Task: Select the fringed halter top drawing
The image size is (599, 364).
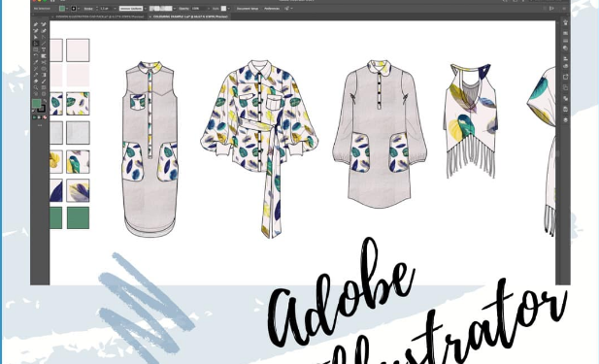Action: [x=471, y=120]
